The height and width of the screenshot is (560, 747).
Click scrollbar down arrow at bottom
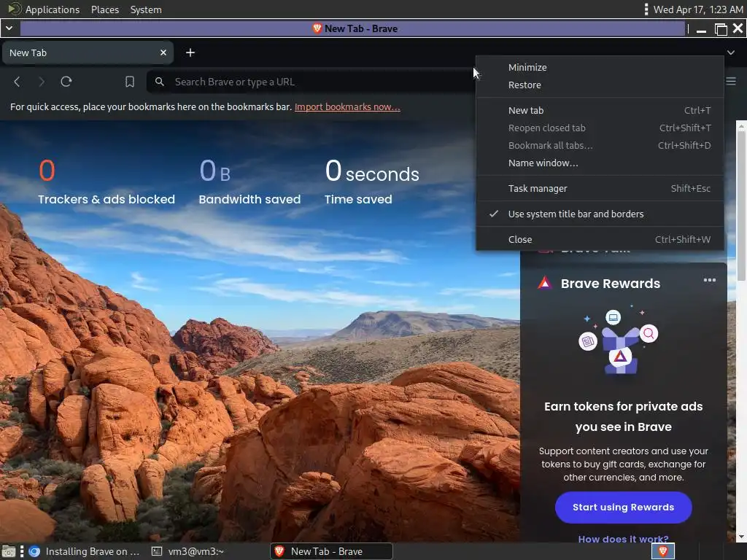741,537
